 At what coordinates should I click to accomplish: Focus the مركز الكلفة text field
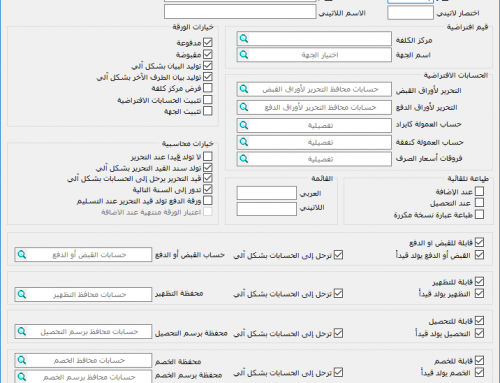(x=314, y=39)
